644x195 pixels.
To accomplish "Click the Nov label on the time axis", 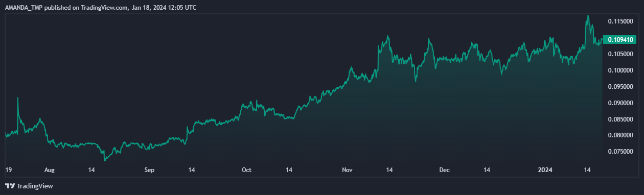I will pyautogui.click(x=347, y=169).
